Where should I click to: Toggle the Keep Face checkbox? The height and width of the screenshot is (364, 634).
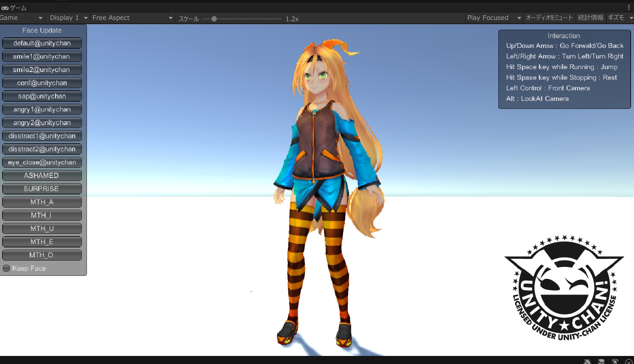[x=6, y=268]
